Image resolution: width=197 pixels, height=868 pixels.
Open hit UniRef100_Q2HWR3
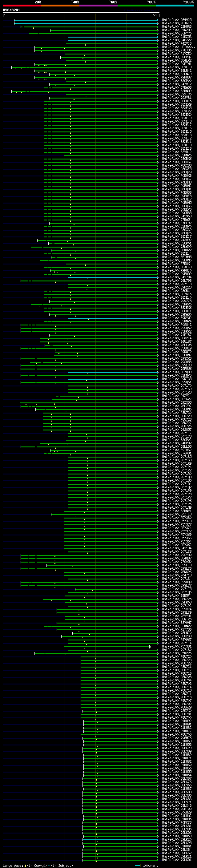(x=177, y=26)
